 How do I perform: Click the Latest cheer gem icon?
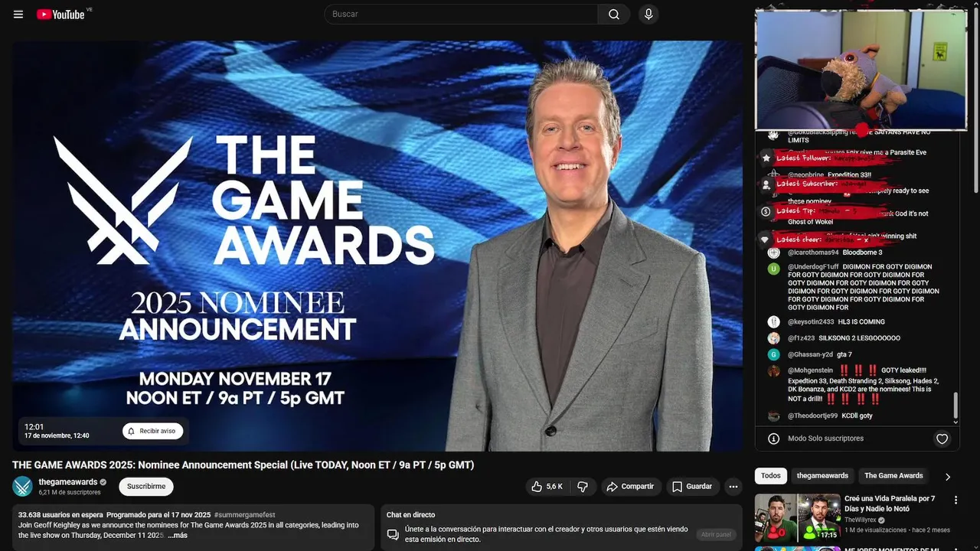point(766,240)
